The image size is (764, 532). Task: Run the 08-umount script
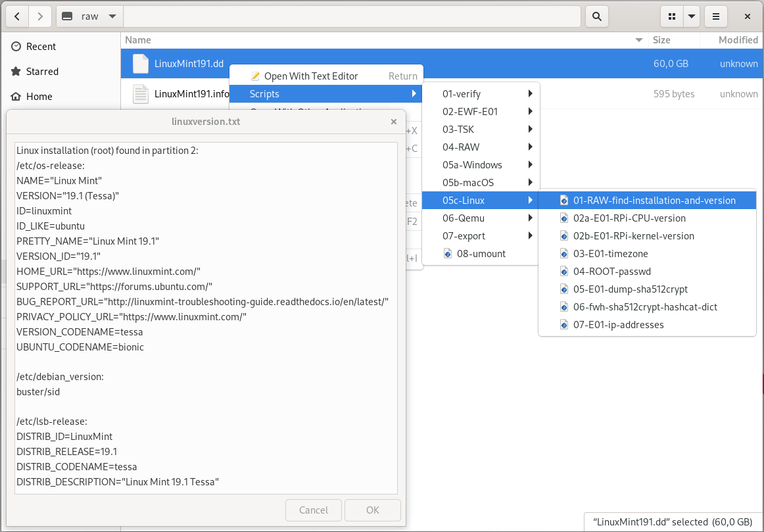point(481,254)
